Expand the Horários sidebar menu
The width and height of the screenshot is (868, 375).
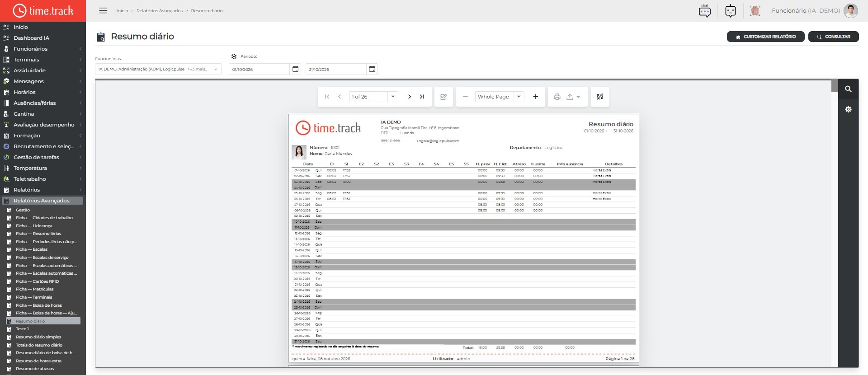42,92
